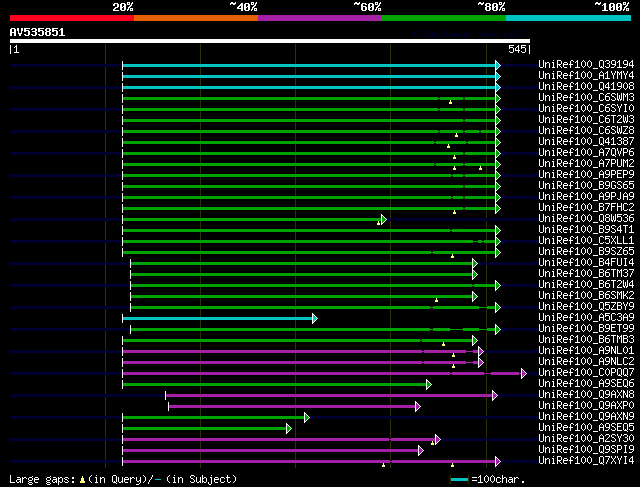Click the arrowhead ending the A9SEQ6 alignment
This screenshot has width=640, height=487.
429,385
